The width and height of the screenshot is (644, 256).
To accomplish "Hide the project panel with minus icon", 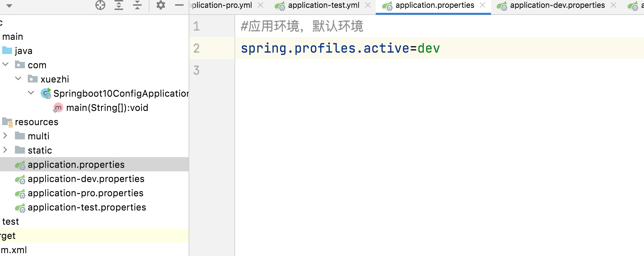I will tap(179, 5).
